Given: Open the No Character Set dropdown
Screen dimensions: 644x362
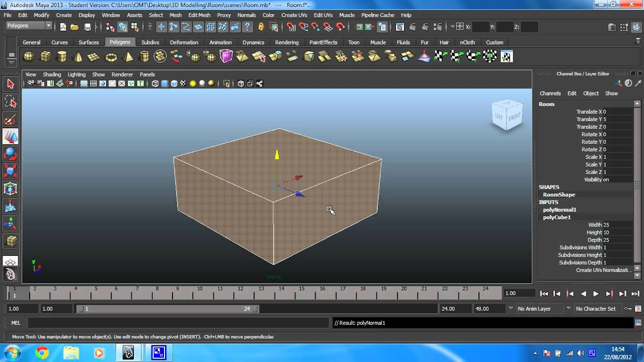Looking at the screenshot, I should pyautogui.click(x=597, y=308).
